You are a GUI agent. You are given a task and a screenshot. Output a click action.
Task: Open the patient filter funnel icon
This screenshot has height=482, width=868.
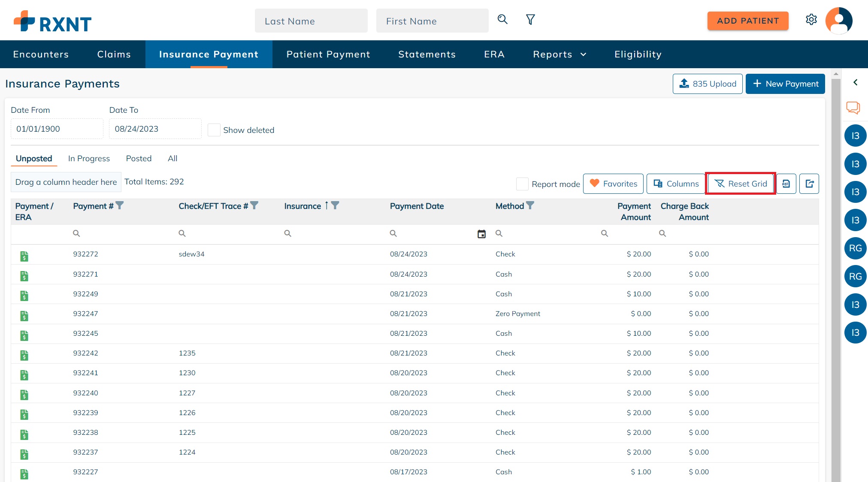530,19
